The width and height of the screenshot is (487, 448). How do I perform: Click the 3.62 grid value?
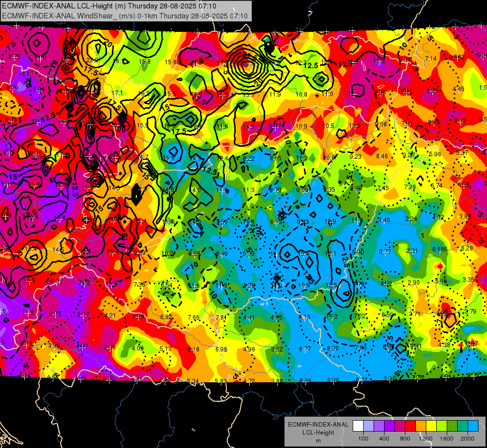[x=277, y=349]
